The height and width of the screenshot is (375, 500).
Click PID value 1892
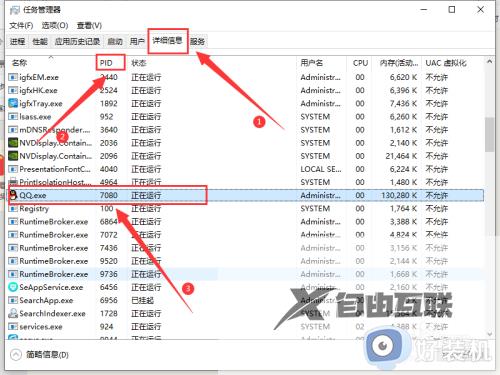coord(109,104)
